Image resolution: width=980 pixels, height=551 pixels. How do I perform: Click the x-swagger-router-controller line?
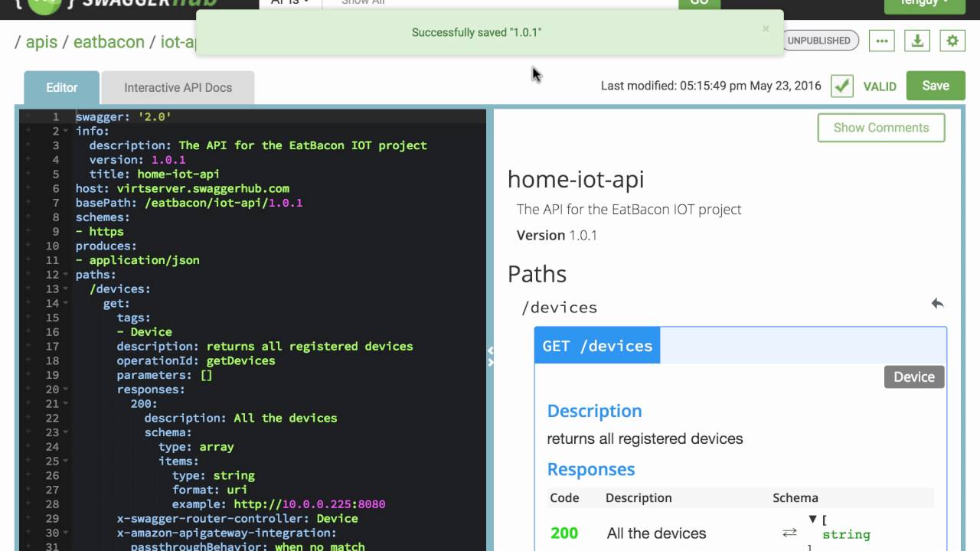pyautogui.click(x=237, y=518)
